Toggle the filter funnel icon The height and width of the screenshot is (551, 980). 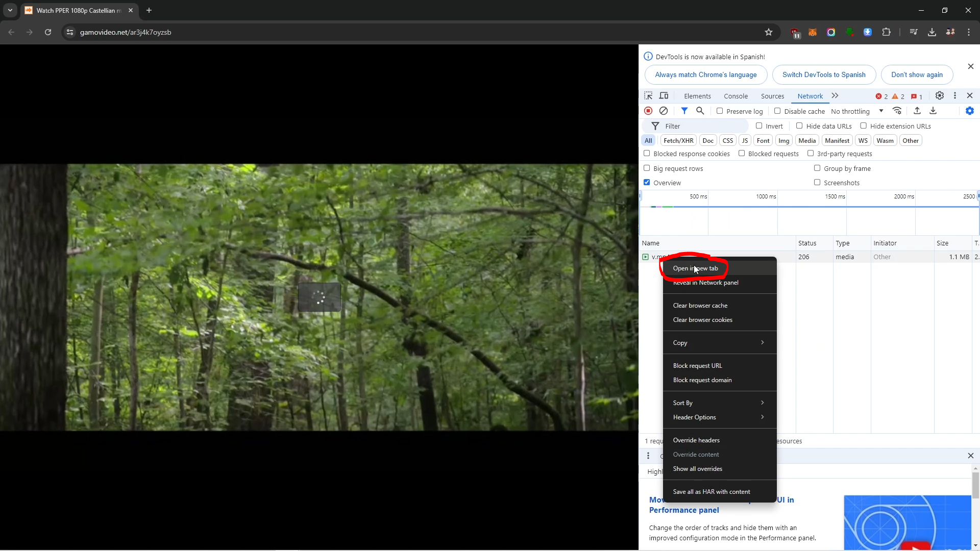(x=684, y=111)
